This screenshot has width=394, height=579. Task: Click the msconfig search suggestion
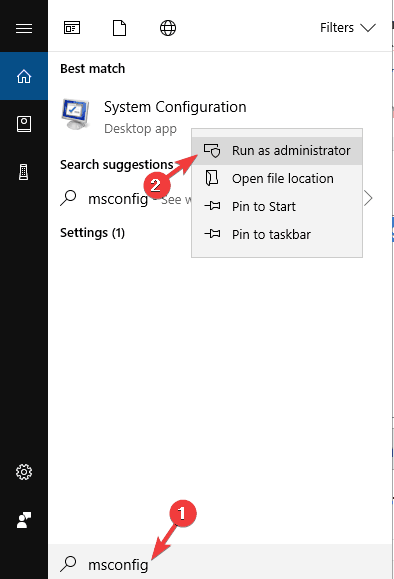(x=118, y=199)
